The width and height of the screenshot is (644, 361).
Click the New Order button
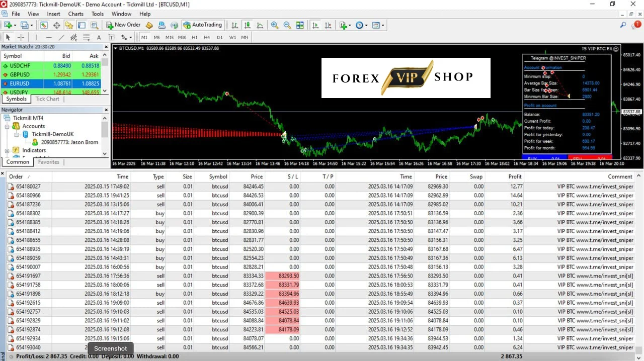pos(123,25)
